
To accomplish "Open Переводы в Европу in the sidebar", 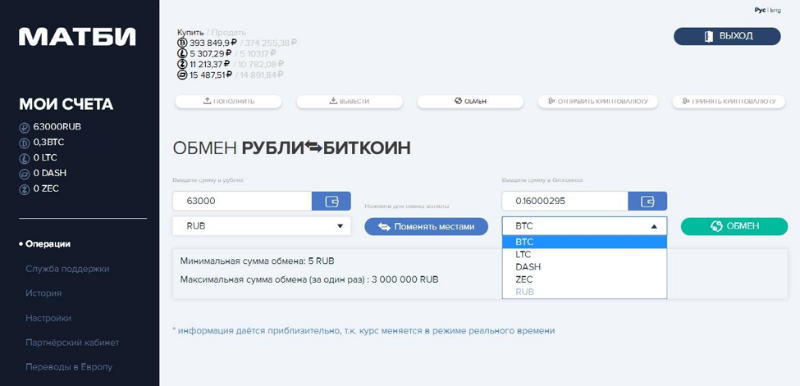I will (69, 367).
